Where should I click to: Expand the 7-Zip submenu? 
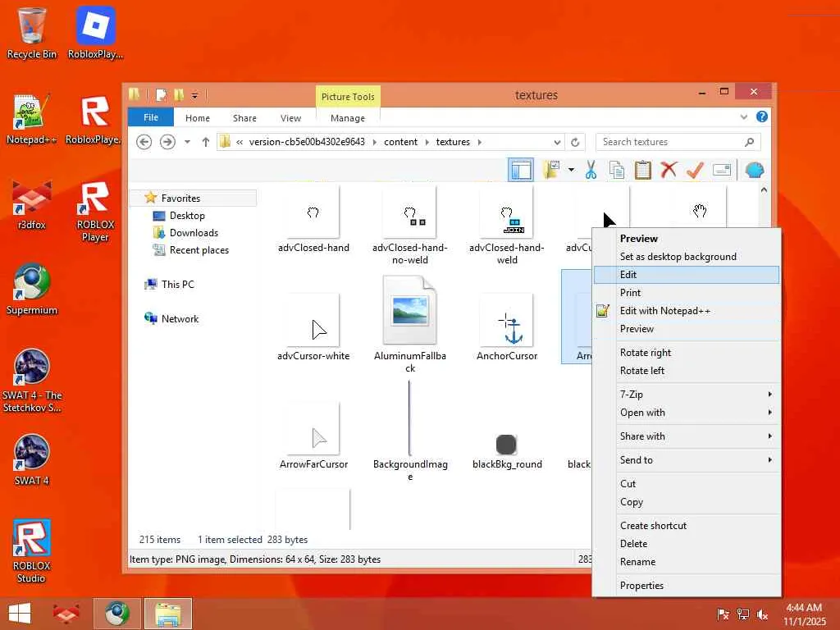[687, 395]
